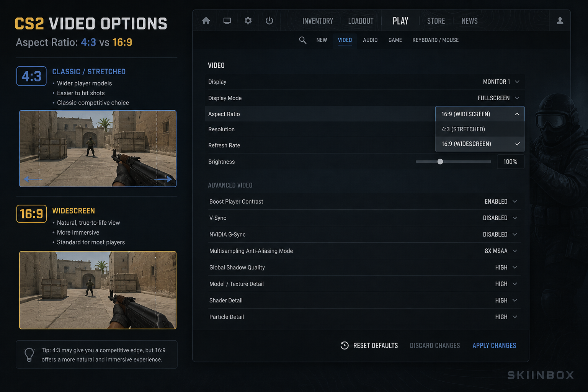This screenshot has width=588, height=392.
Task: Switch to the New settings tab
Action: point(322,40)
